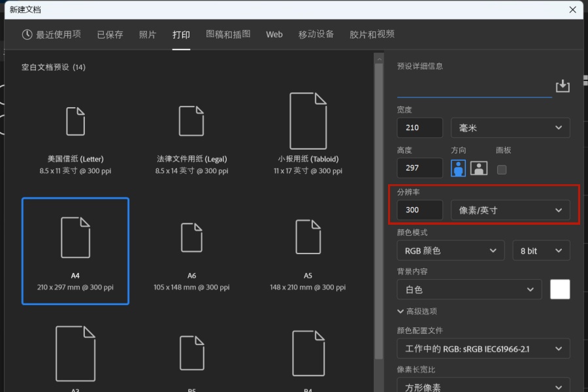The image size is (588, 392).
Task: Click the preset name input field
Action: tap(474, 88)
